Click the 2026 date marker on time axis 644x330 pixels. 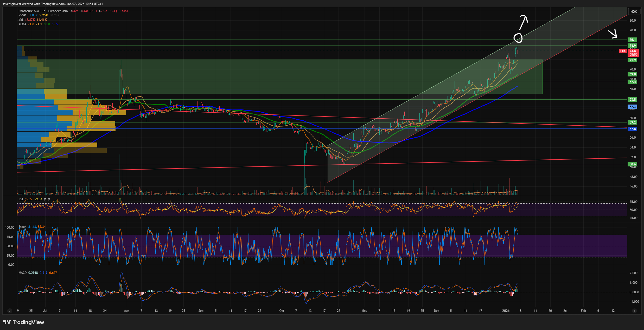[506, 311]
